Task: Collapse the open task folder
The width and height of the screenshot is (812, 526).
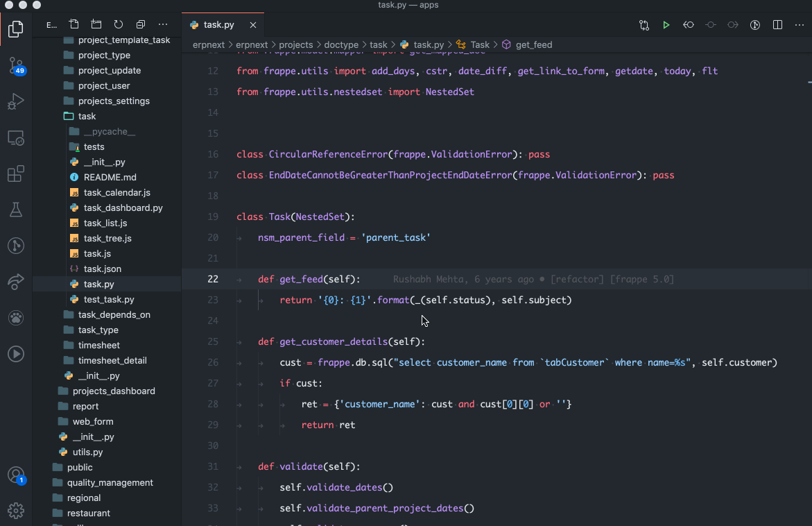Action: 87,117
